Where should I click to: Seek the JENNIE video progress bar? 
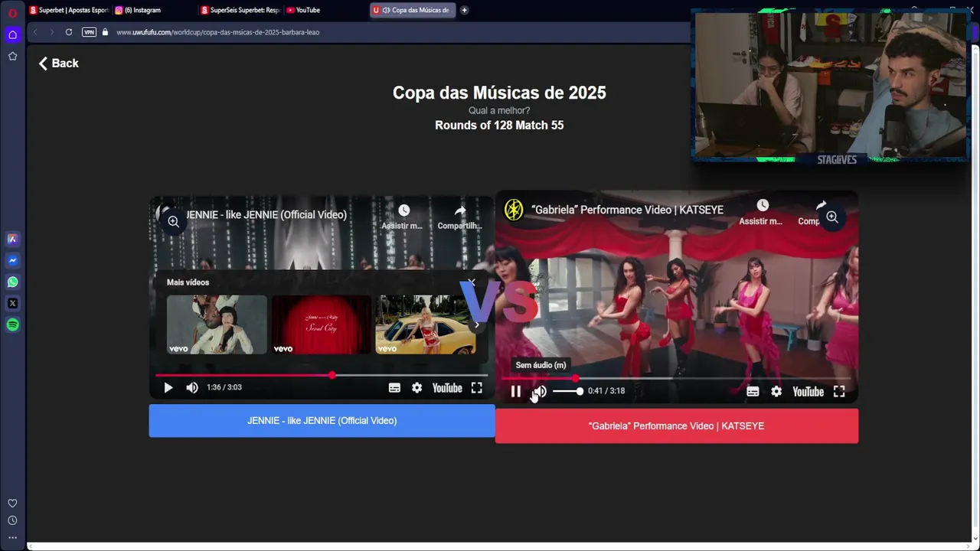point(322,375)
